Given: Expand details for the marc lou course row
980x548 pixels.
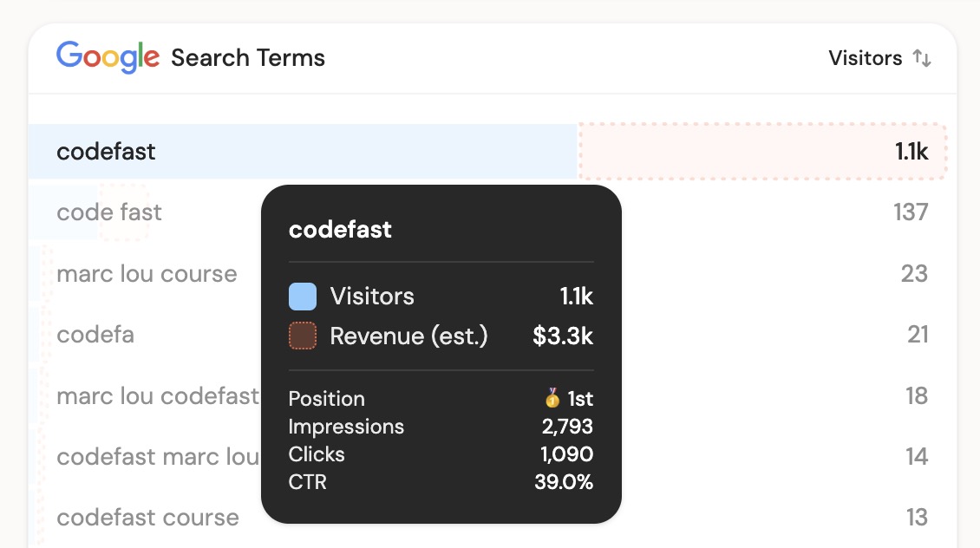Looking at the screenshot, I should click(x=147, y=274).
